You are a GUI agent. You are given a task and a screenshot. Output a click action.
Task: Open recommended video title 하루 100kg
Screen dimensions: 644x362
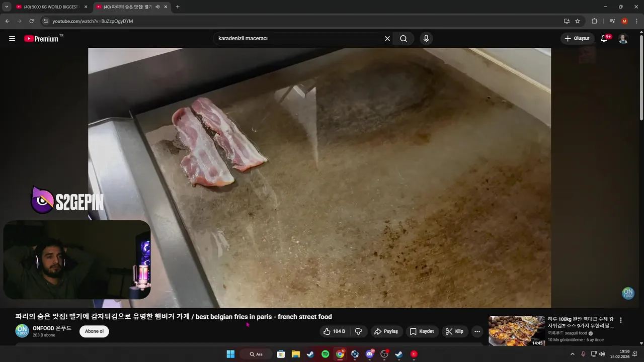coord(581,322)
